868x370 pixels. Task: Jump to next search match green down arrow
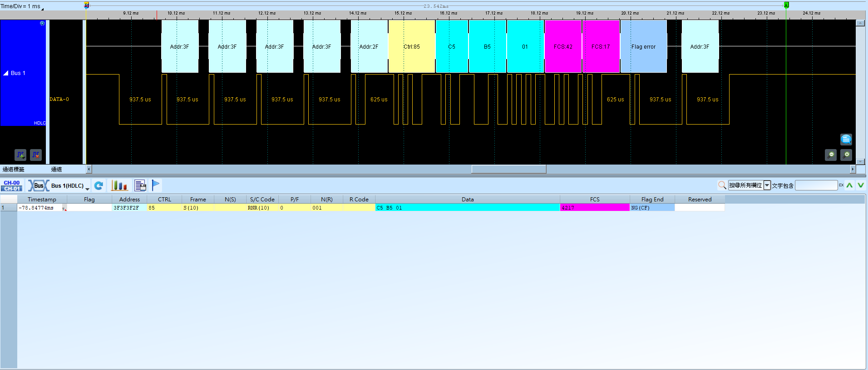(861, 185)
